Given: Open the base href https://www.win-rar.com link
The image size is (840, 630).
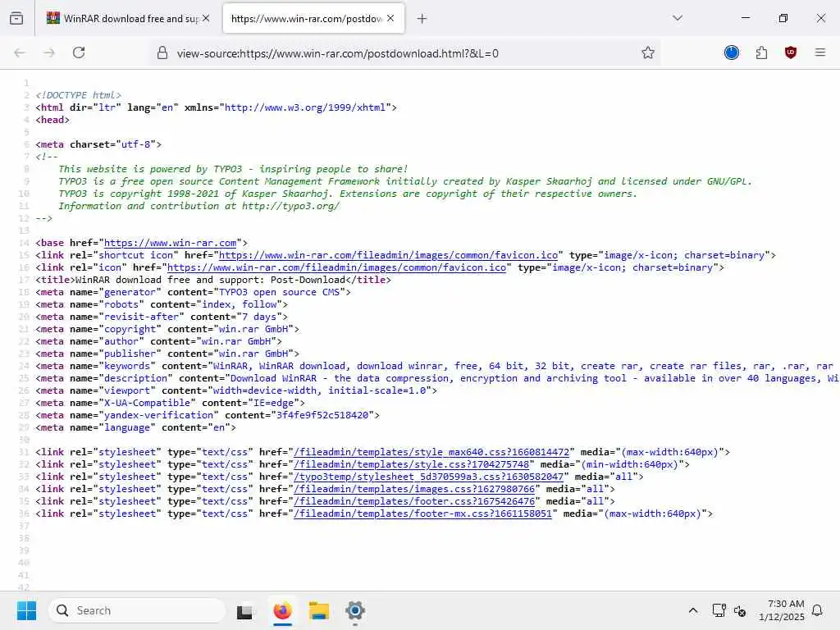Looking at the screenshot, I should 170,243.
